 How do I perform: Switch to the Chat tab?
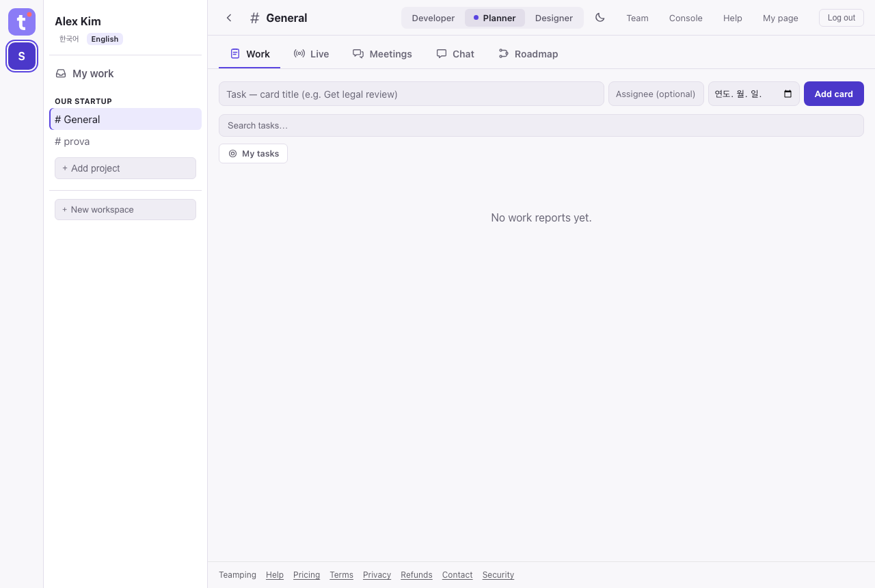point(455,54)
